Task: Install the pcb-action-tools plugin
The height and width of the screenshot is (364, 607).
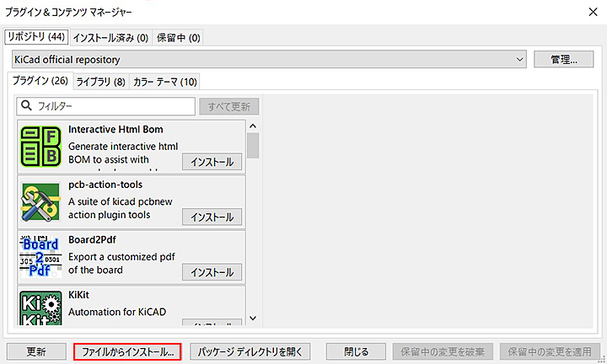Action: [x=212, y=217]
